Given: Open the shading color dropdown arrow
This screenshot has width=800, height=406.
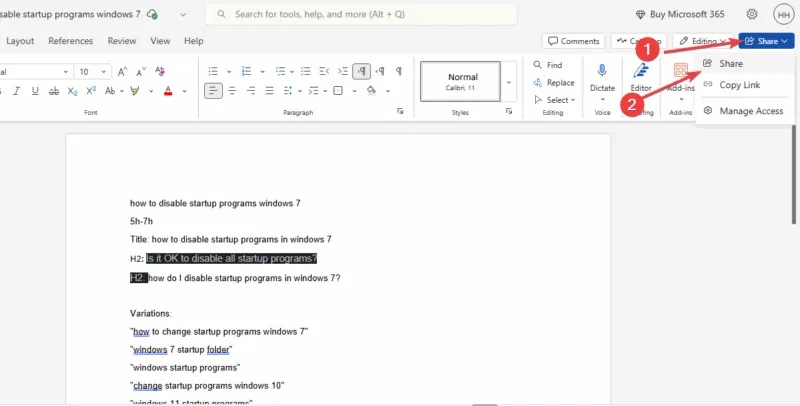Looking at the screenshot, I should coord(388,91).
